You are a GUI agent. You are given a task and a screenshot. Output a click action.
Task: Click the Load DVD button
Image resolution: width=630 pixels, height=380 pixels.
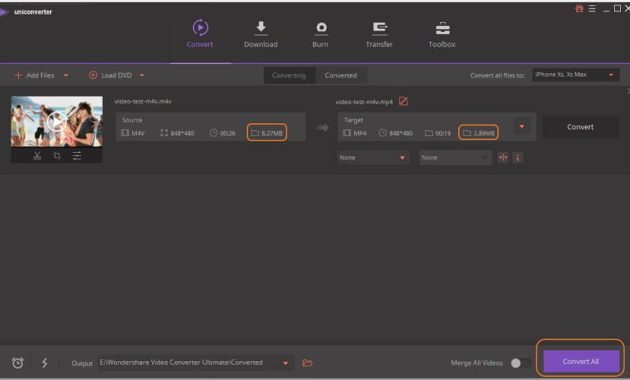[110, 75]
